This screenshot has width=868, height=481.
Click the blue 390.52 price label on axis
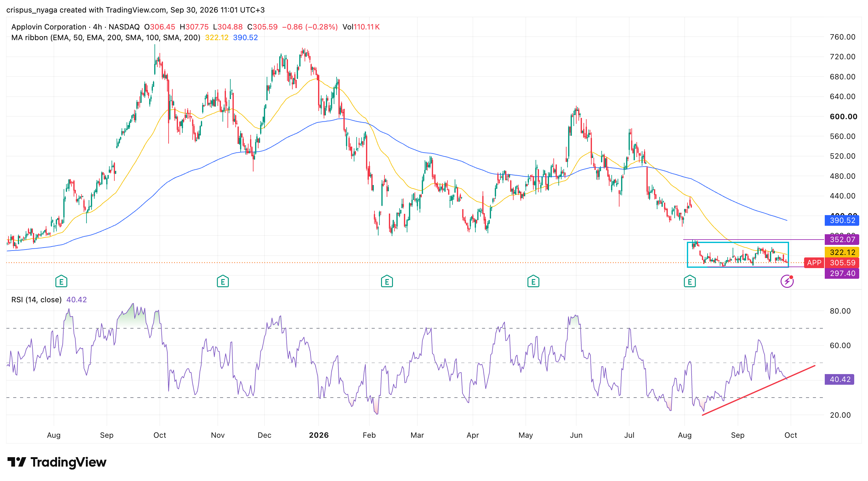(x=842, y=220)
